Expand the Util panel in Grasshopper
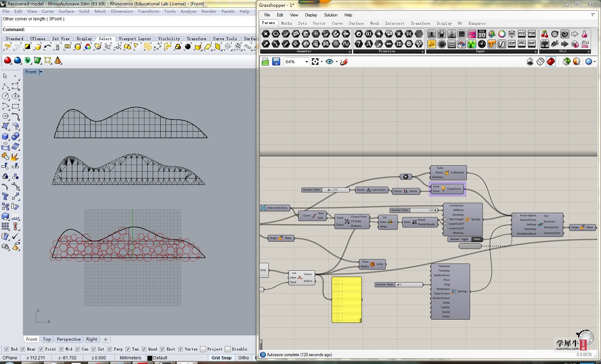Image resolution: width=601 pixels, height=364 pixels. (589, 51)
